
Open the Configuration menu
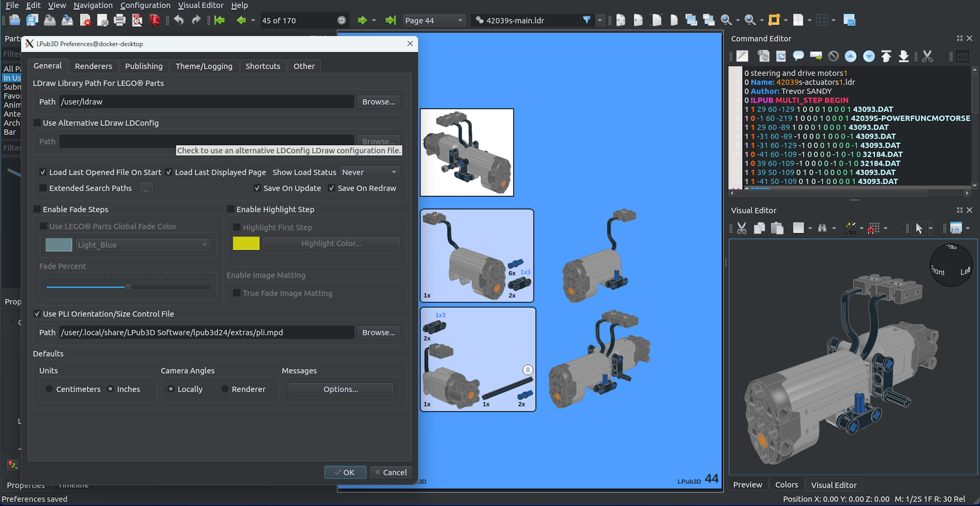145,5
